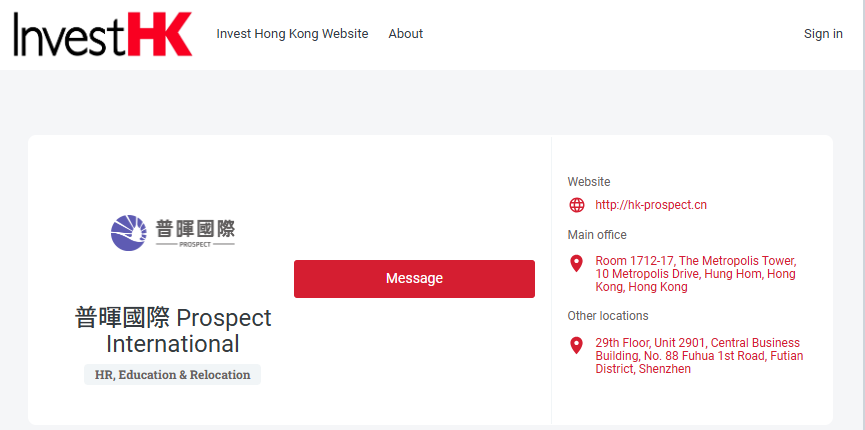Open the Metropolis Tower main office address
865x430 pixels.
pos(695,274)
